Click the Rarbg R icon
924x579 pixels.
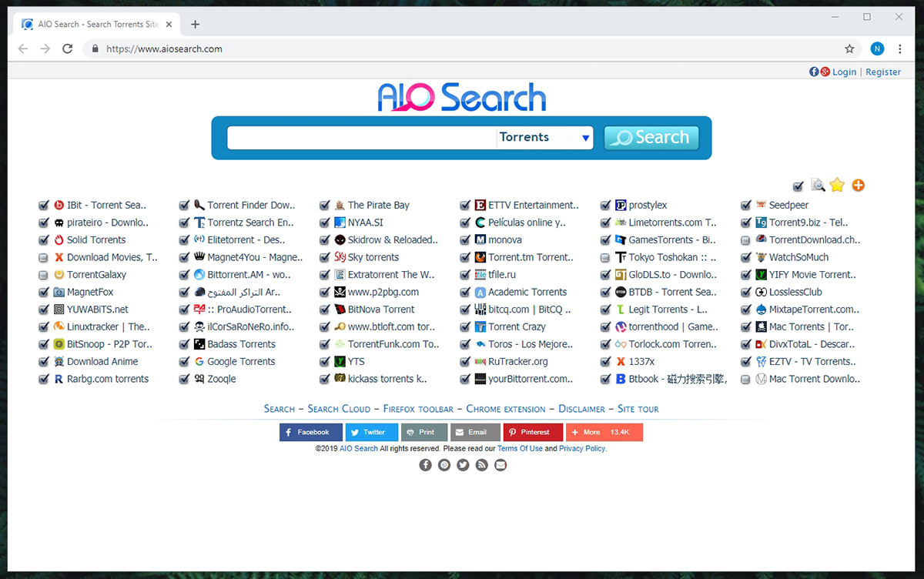point(59,379)
